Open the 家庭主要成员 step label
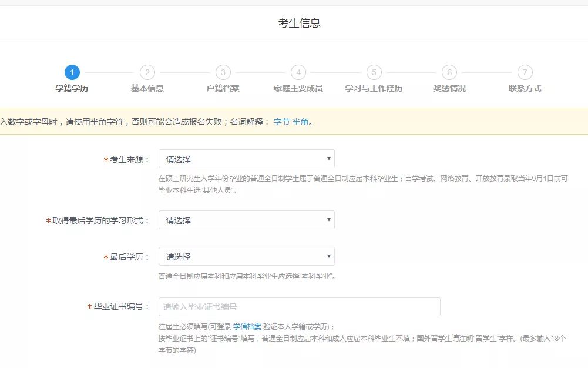Viewport: 588px width, 368px height. point(298,88)
